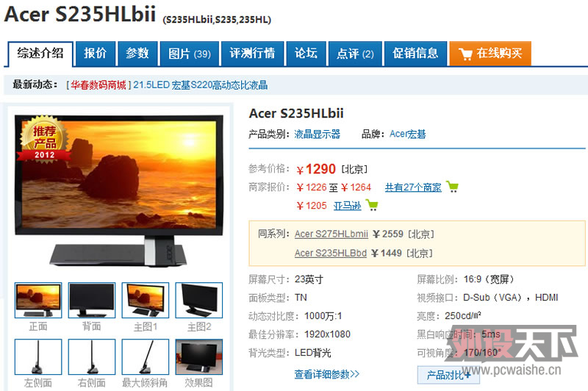Click the ¥1205 Amazon price
This screenshot has width=588, height=391.
click(312, 206)
